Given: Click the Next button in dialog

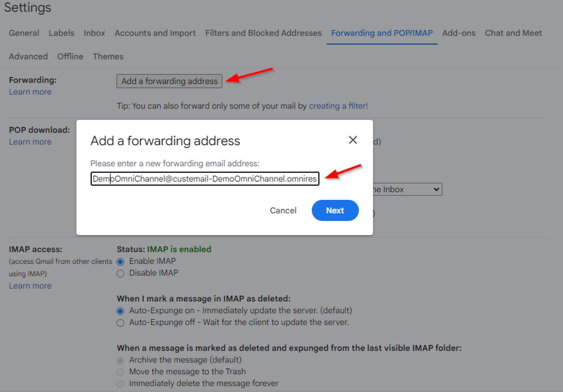Looking at the screenshot, I should point(335,210).
